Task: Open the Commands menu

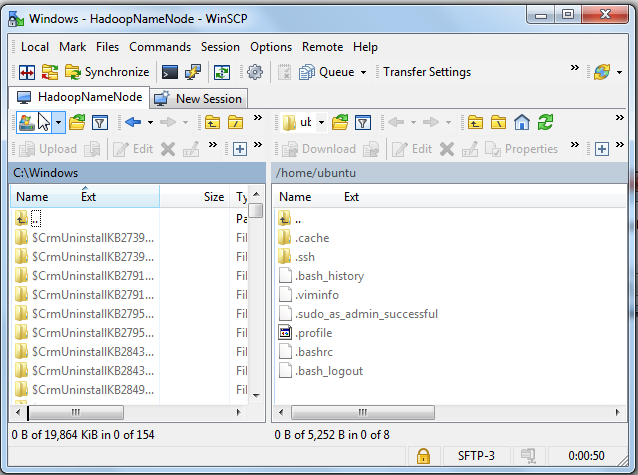Action: (x=159, y=46)
